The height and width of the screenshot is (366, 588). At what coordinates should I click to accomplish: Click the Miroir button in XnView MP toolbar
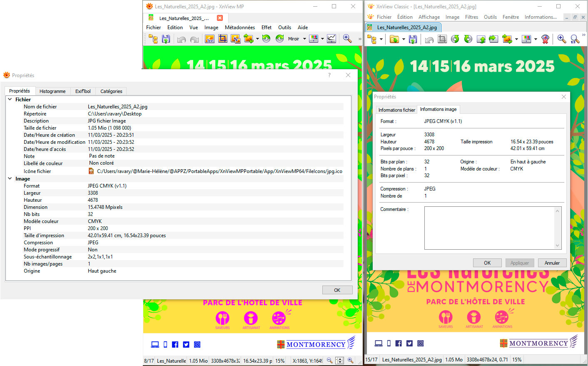(294, 39)
